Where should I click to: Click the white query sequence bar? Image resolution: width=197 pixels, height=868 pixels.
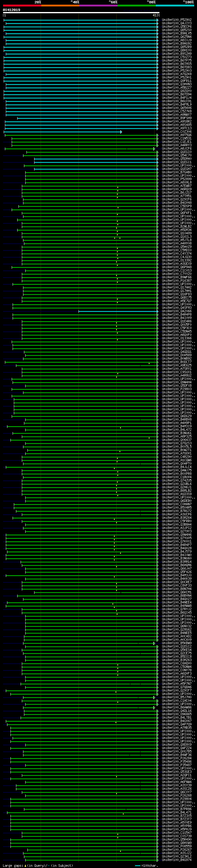click(x=81, y=12)
